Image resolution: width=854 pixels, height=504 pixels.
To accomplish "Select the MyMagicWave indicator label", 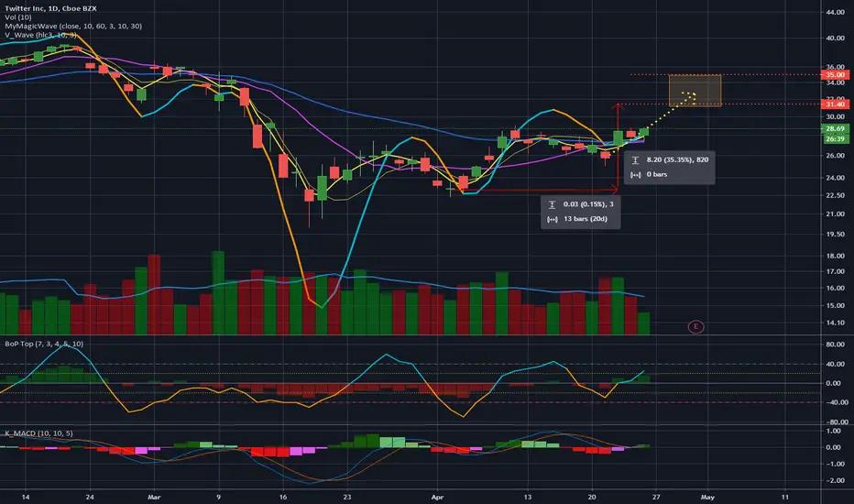I will click(73, 27).
